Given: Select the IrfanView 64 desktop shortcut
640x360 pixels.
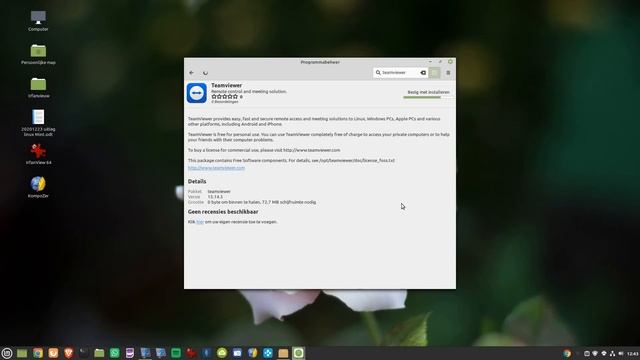Looking at the screenshot, I should point(38,154).
